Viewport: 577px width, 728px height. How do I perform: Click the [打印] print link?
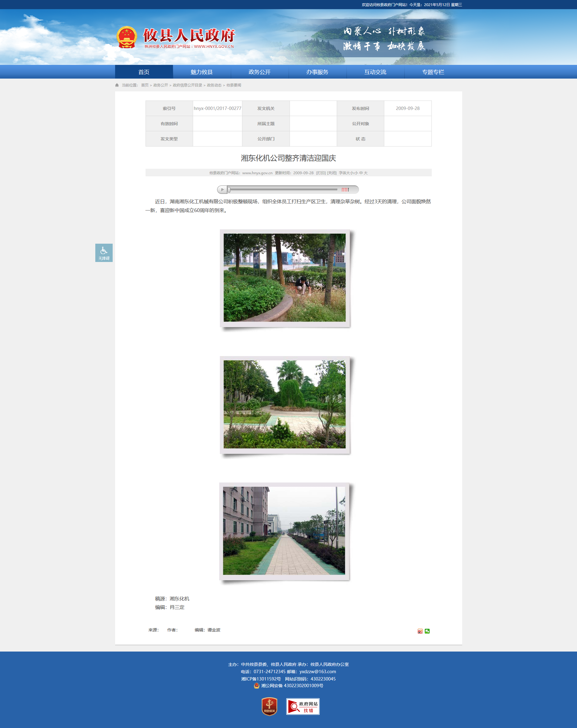(x=321, y=173)
